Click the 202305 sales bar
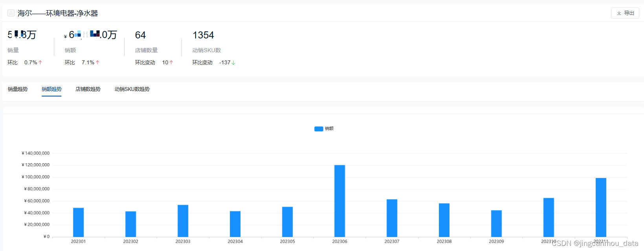 tap(287, 222)
